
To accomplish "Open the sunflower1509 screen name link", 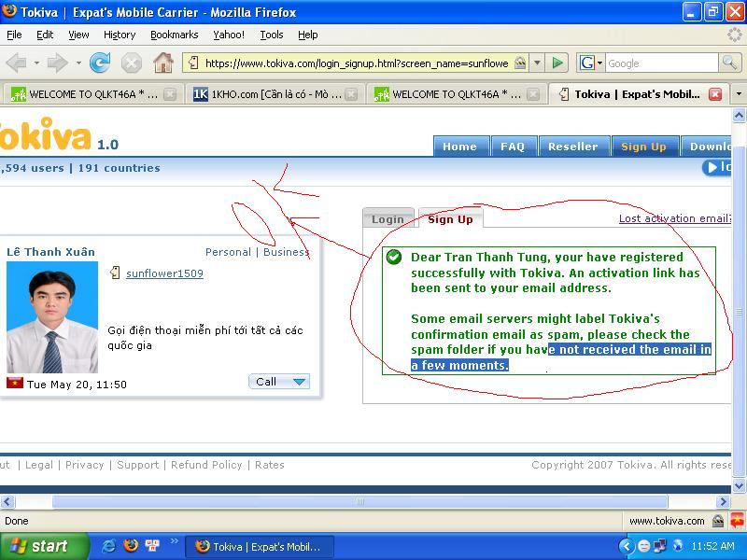I will click(x=165, y=273).
